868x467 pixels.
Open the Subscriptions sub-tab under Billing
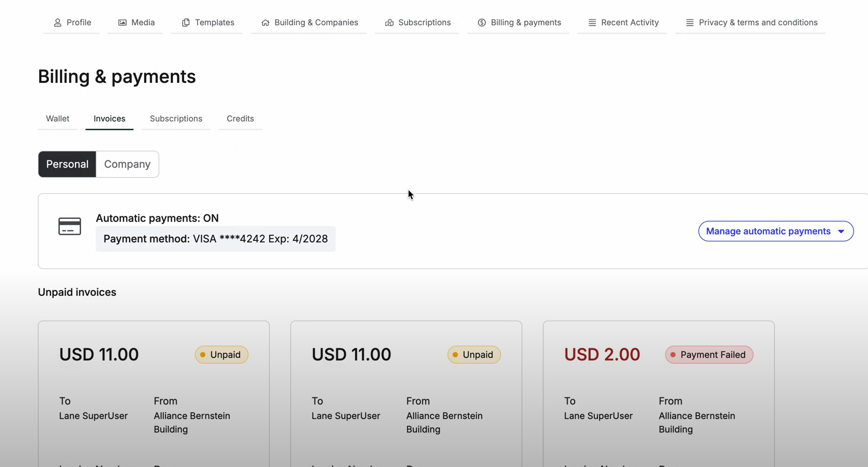click(176, 119)
